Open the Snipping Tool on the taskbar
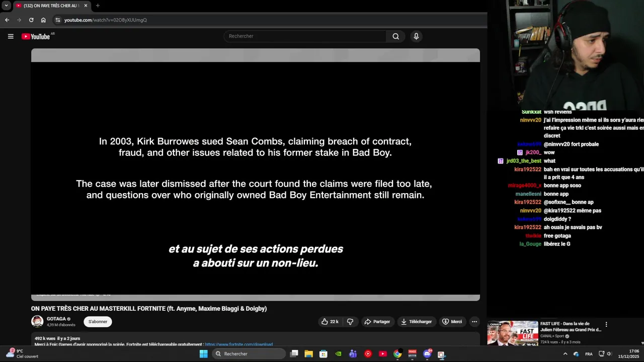The height and width of the screenshot is (362, 644). 441,354
